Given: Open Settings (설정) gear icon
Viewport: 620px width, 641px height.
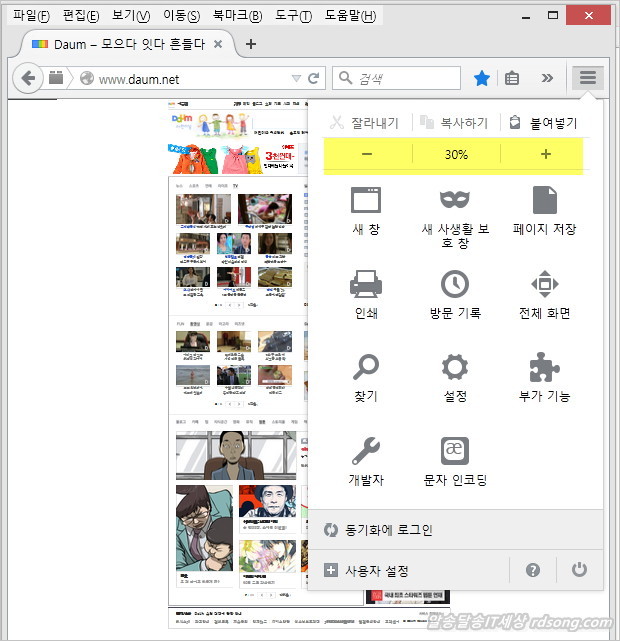Looking at the screenshot, I should pyautogui.click(x=455, y=368).
